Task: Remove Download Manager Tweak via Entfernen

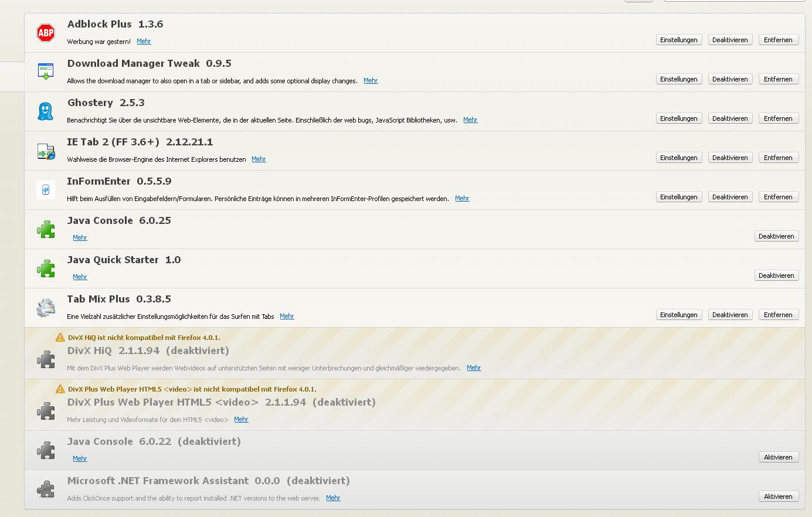Action: click(x=778, y=79)
